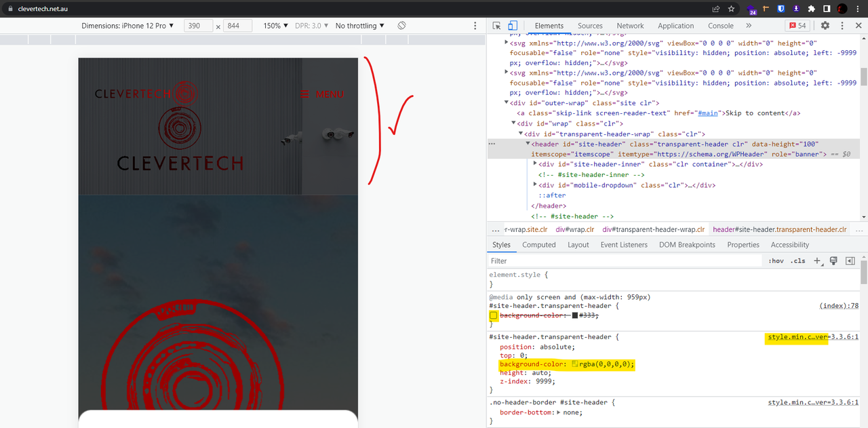Click the share page icon
The image size is (868, 428).
coord(715,9)
